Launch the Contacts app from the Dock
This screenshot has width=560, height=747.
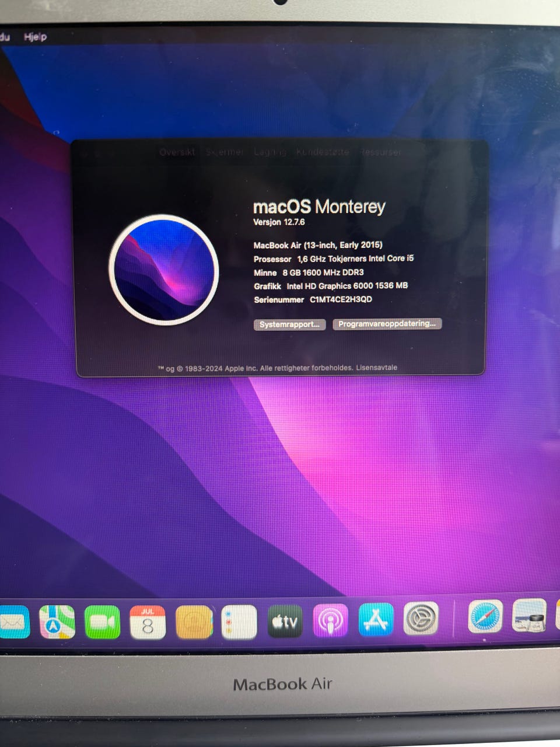pos(194,622)
